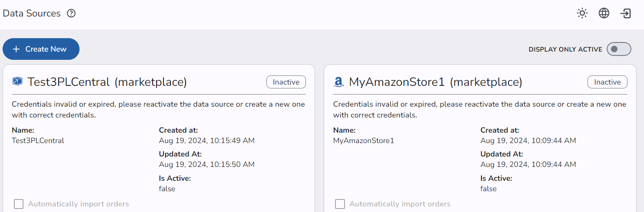
Task: Check automatic order import for Test3PLCentral
Action: [x=19, y=204]
